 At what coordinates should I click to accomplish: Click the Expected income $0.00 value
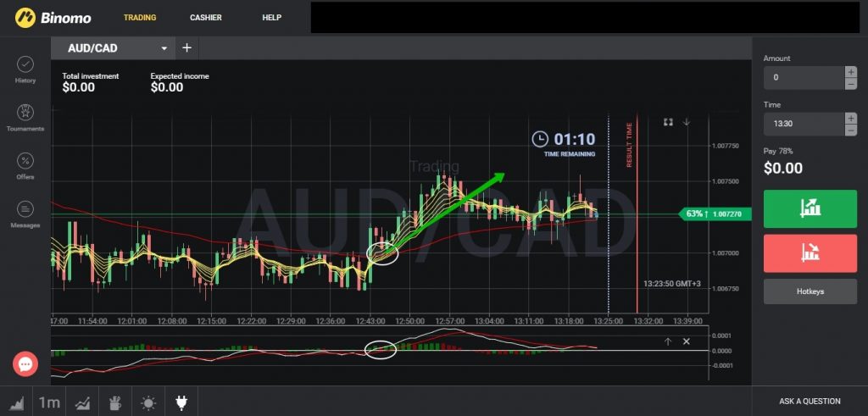click(167, 87)
